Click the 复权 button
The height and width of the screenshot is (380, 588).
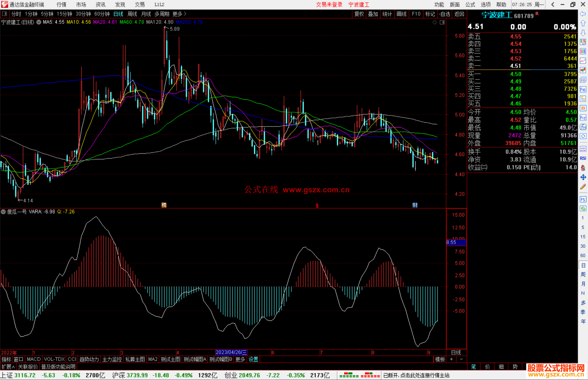(359, 14)
